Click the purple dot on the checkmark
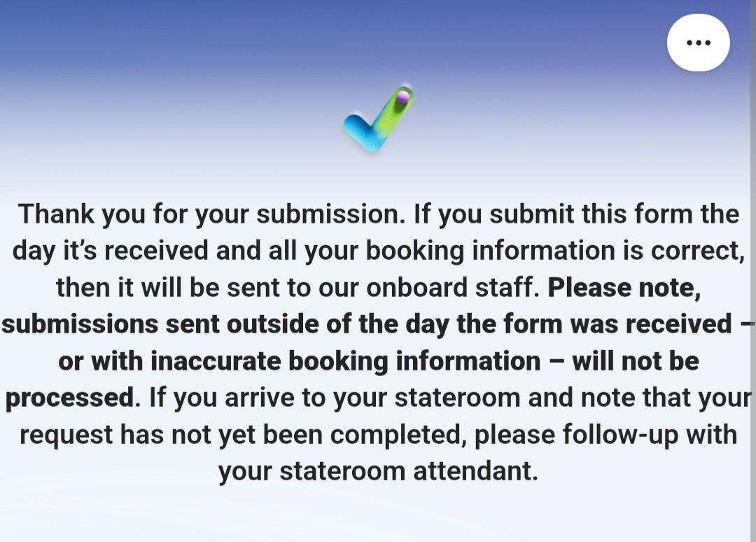 [403, 97]
